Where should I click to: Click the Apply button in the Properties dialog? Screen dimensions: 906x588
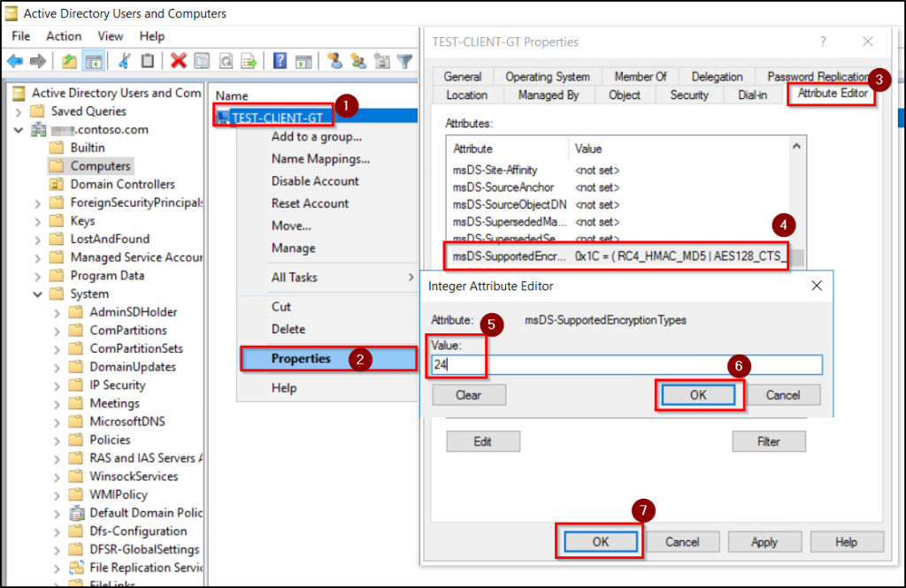764,541
